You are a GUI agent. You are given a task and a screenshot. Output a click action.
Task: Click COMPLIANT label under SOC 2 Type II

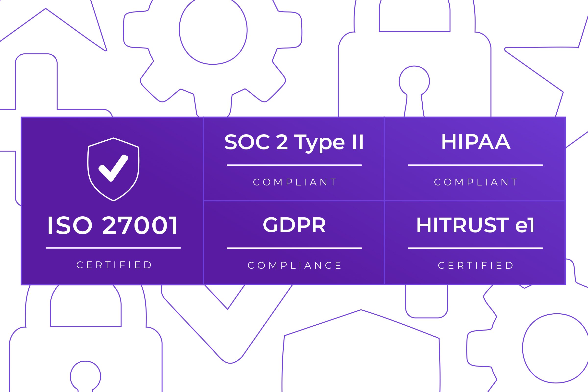click(x=294, y=182)
